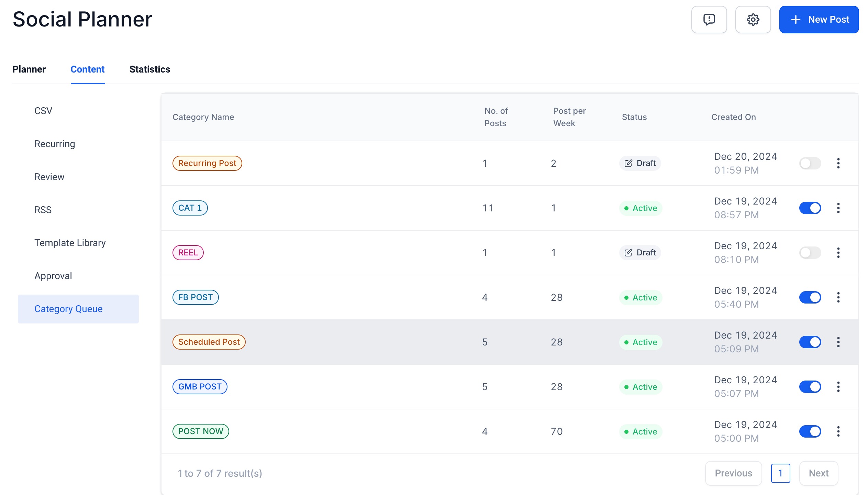This screenshot has width=868, height=495.
Task: Click the REEL category tag
Action: tap(188, 253)
